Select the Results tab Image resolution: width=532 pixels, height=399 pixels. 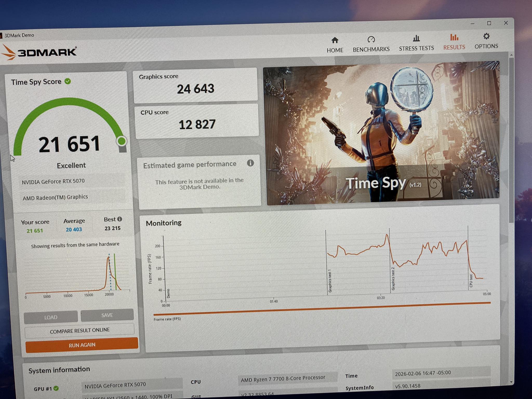(454, 42)
